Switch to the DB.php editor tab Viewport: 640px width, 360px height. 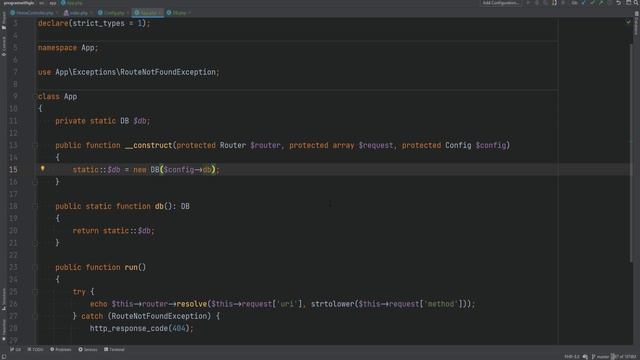pyautogui.click(x=178, y=13)
